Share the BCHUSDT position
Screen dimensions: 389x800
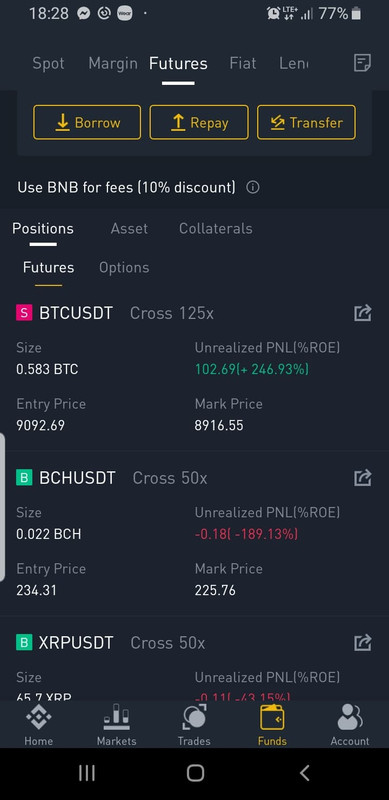point(362,478)
